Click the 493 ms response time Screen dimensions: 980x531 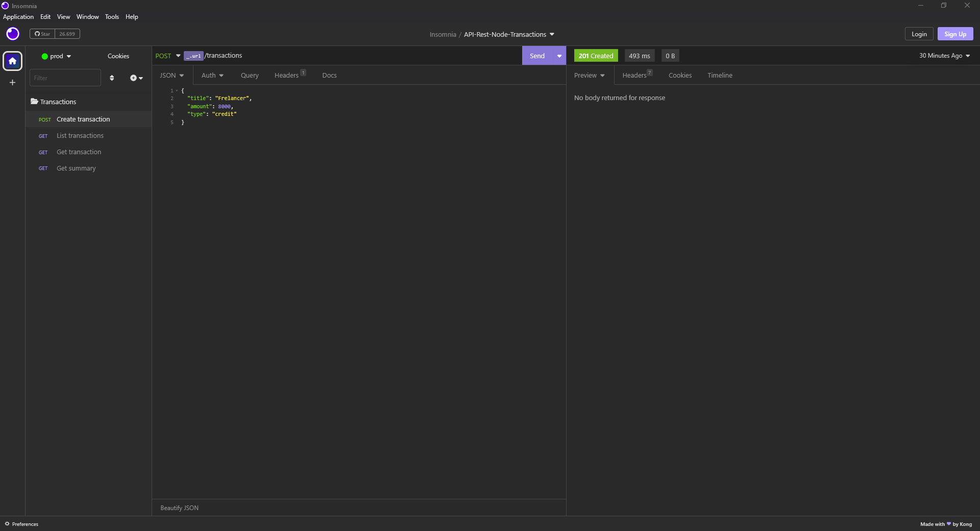tap(639, 56)
